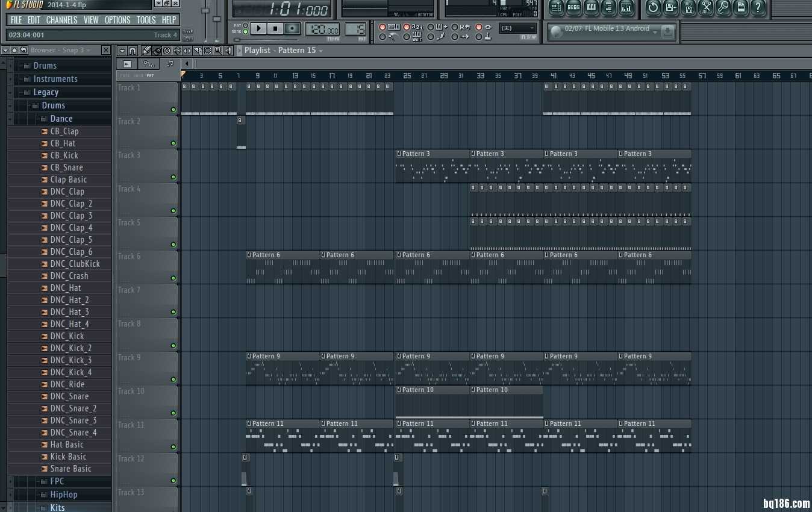This screenshot has height=512, width=812.
Task: Select the Slip tool in the Playlist
Action: pyautogui.click(x=187, y=50)
